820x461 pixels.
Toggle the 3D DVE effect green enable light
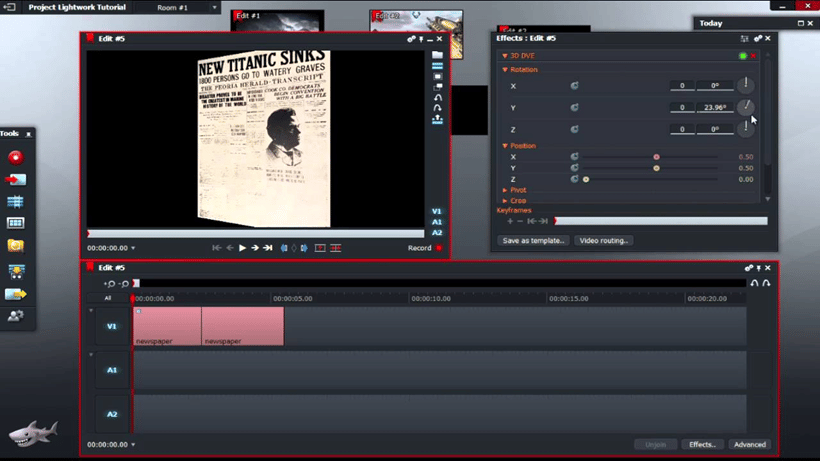[x=742, y=56]
